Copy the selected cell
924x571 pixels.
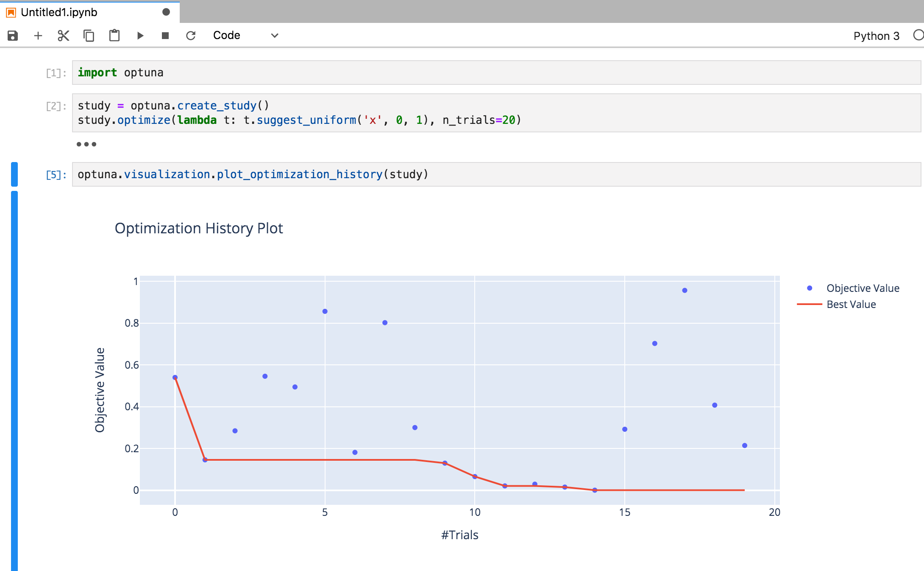pos(89,36)
